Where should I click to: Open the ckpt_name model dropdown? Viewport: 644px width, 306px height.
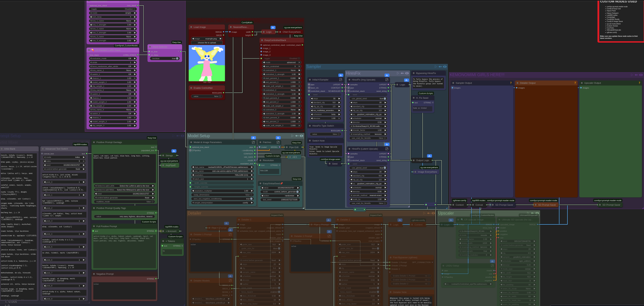pos(222,167)
